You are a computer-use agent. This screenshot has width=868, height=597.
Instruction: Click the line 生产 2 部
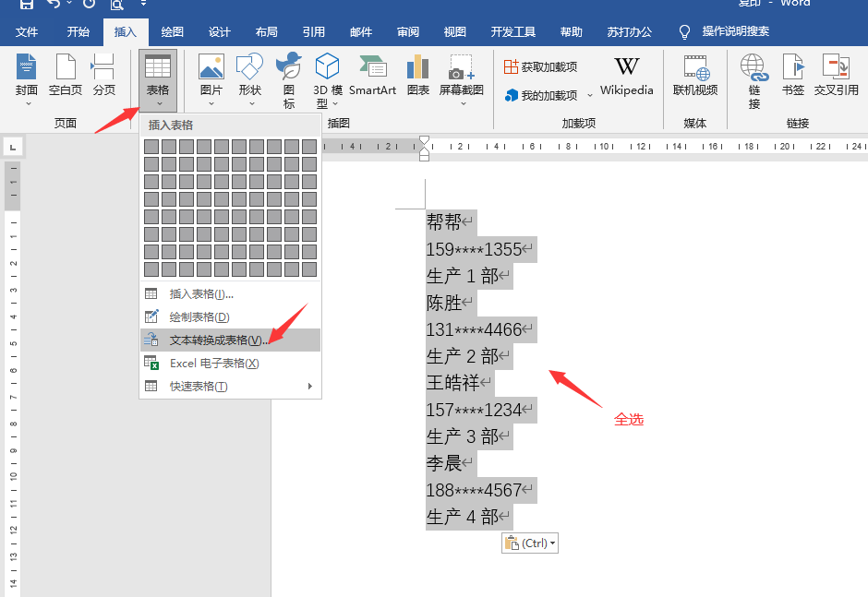tap(463, 356)
